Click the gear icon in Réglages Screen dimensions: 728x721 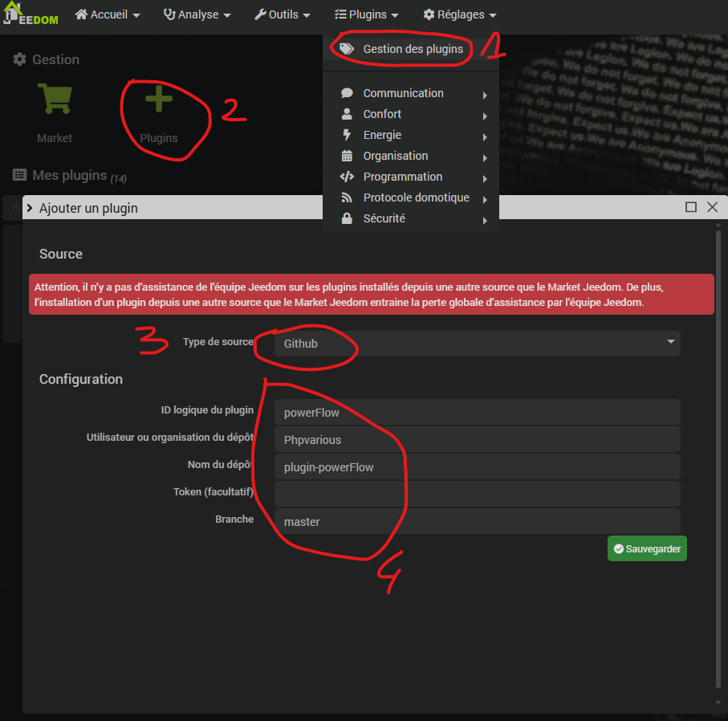coord(429,14)
